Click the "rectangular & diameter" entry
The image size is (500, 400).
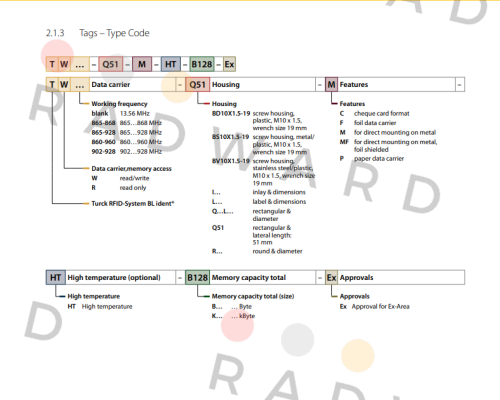pos(272,215)
